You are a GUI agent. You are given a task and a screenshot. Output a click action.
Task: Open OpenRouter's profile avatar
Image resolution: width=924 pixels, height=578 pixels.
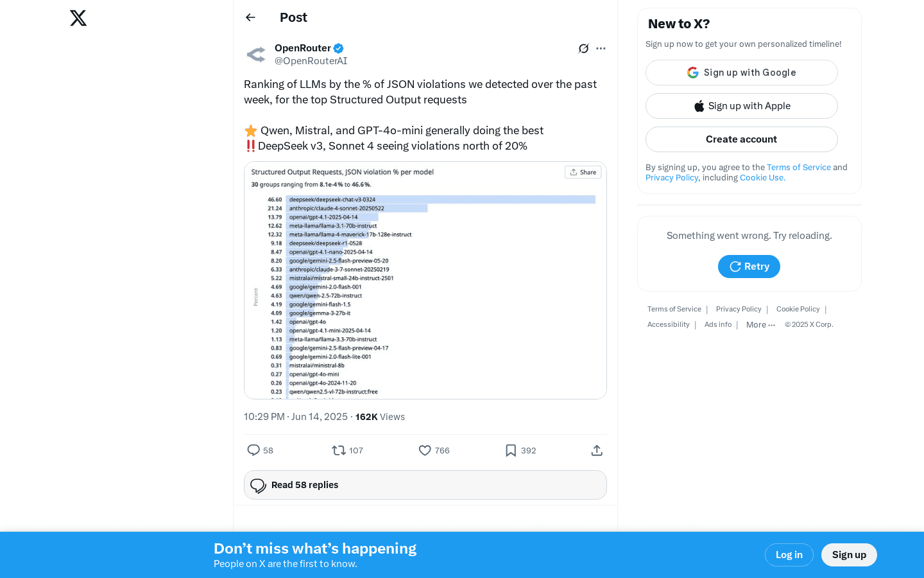(x=256, y=55)
